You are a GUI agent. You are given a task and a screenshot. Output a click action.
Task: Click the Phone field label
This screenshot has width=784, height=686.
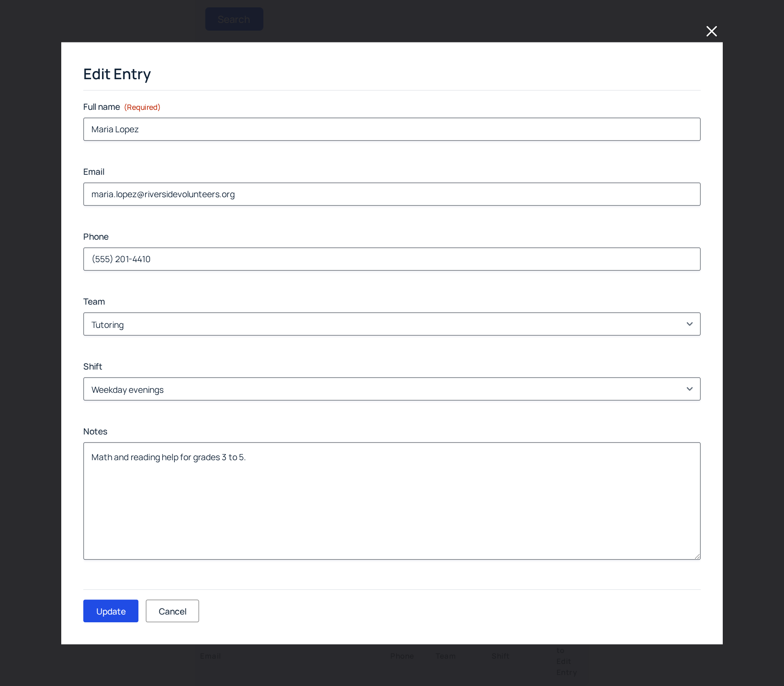click(x=96, y=237)
